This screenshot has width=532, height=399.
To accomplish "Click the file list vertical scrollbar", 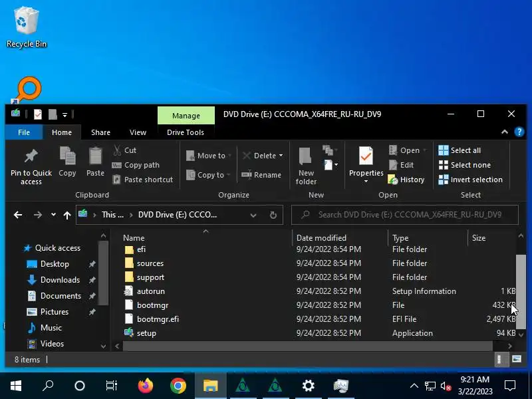I will click(x=521, y=292).
